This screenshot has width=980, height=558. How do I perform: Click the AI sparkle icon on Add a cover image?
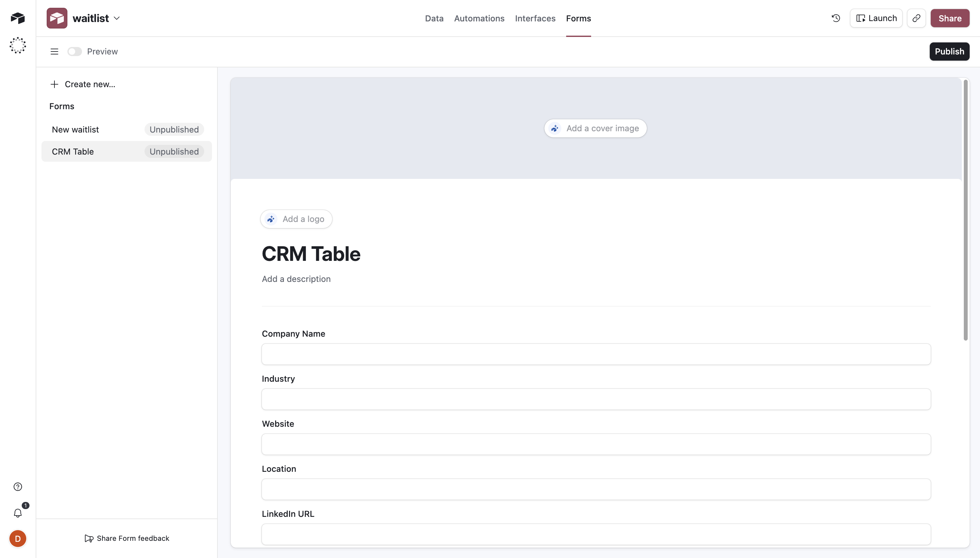[554, 128]
